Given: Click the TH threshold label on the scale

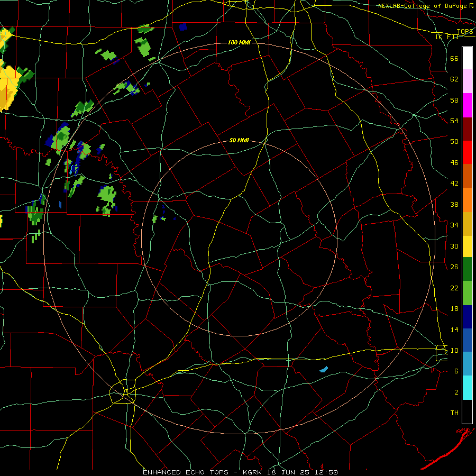Looking at the screenshot, I should click(x=454, y=413).
